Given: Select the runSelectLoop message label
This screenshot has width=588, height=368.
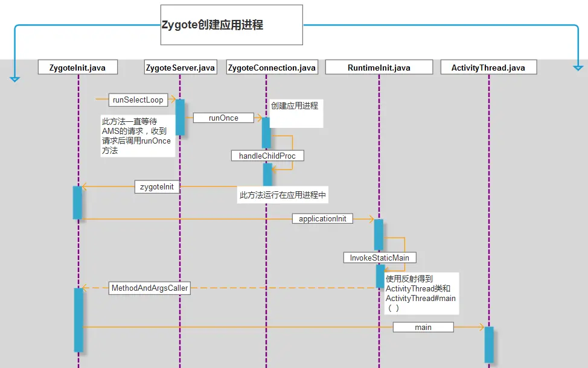Looking at the screenshot, I should coord(138,100).
